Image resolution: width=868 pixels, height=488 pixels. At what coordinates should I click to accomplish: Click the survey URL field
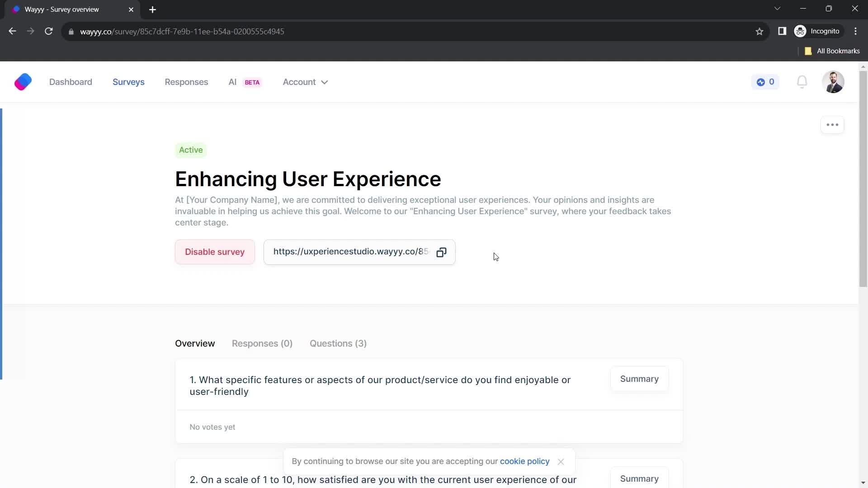(x=359, y=252)
